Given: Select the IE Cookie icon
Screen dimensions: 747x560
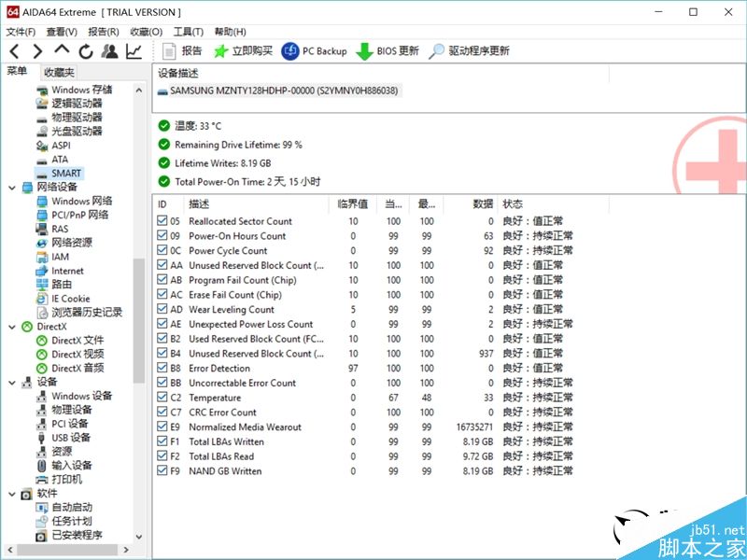Looking at the screenshot, I should coord(42,299).
